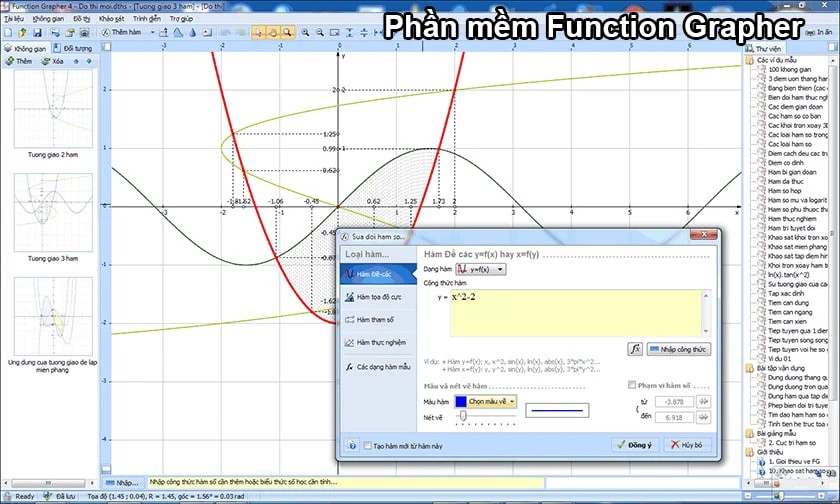Open the Đồ thị menu

click(x=81, y=19)
